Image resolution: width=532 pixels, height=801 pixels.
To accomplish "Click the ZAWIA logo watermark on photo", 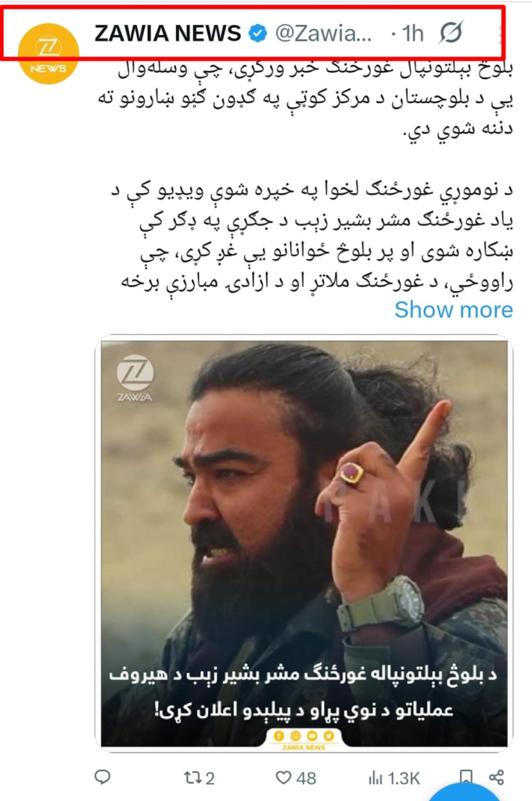I will coord(135,378).
